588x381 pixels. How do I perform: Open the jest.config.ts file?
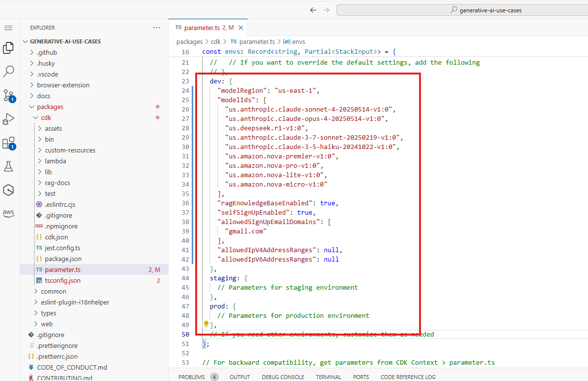click(94, 248)
